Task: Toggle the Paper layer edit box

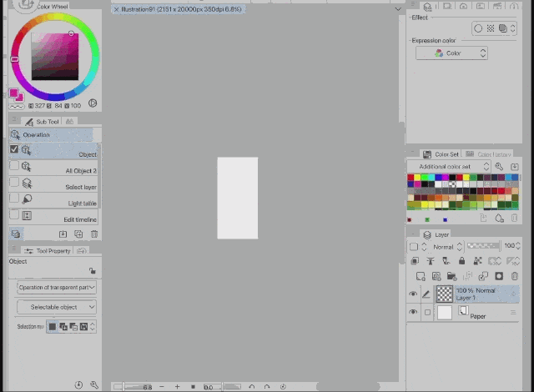Action: click(x=427, y=312)
